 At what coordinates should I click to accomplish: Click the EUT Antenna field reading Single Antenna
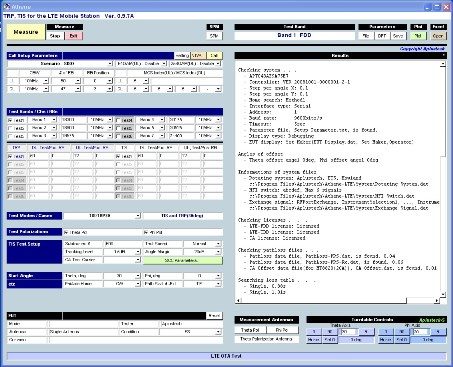coord(83,332)
